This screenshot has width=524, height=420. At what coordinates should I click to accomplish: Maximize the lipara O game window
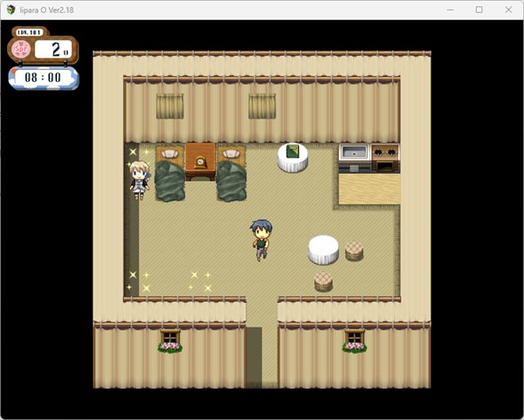pos(479,10)
